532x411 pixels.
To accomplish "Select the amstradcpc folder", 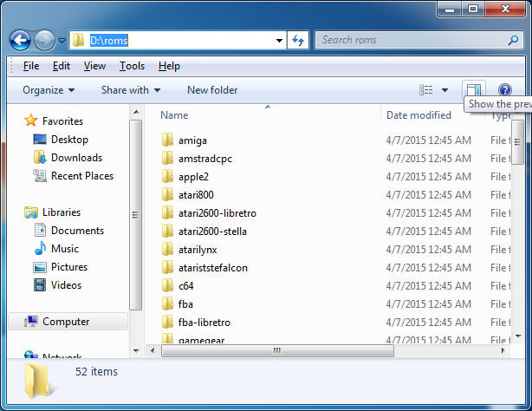I will coord(205,159).
